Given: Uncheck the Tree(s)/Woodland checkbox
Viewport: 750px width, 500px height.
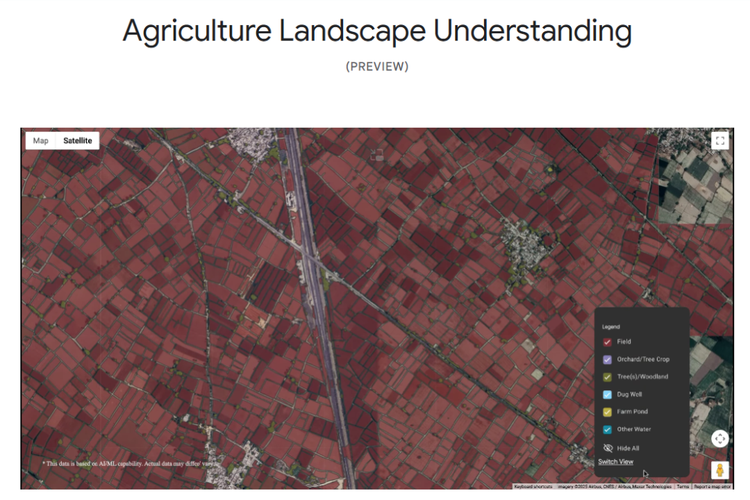Looking at the screenshot, I should click(x=607, y=377).
